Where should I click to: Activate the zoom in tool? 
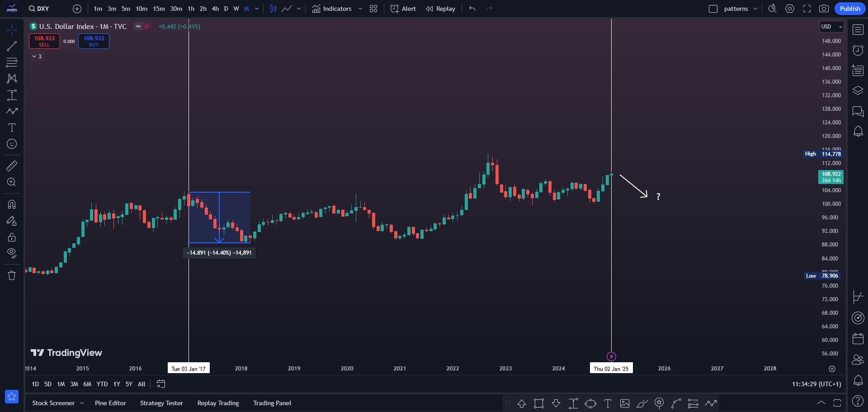click(12, 182)
